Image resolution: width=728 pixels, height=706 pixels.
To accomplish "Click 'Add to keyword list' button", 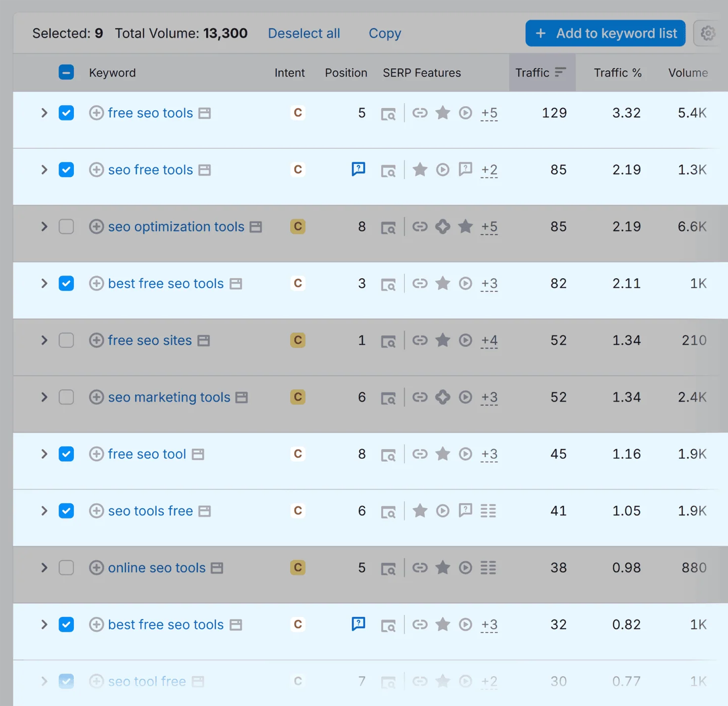I will (605, 33).
